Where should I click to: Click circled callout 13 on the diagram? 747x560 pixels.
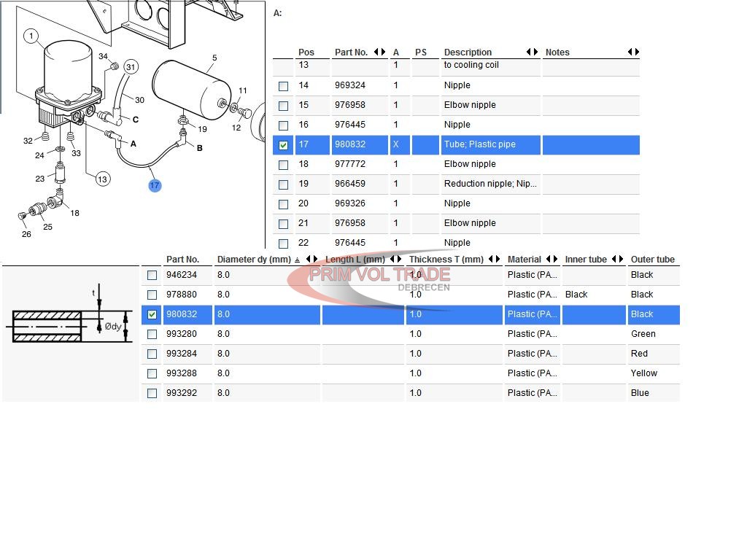tap(102, 179)
